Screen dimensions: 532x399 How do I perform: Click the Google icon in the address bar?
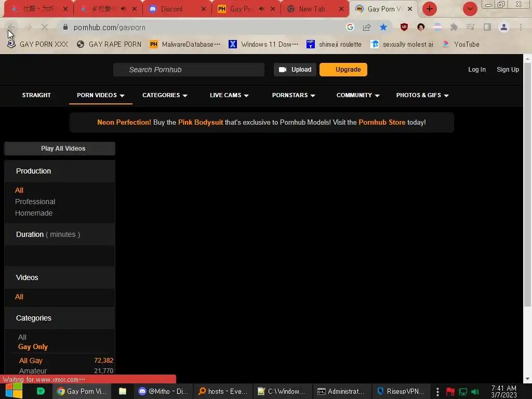pyautogui.click(x=350, y=27)
